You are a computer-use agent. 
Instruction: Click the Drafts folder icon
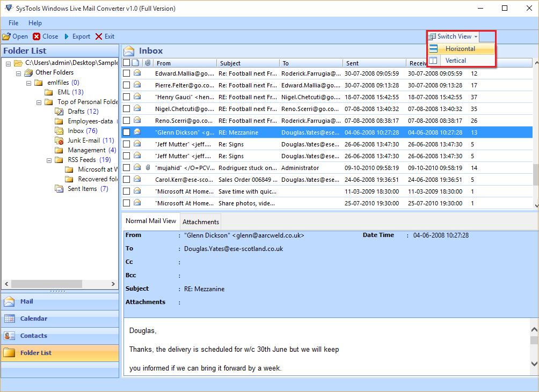coord(59,112)
